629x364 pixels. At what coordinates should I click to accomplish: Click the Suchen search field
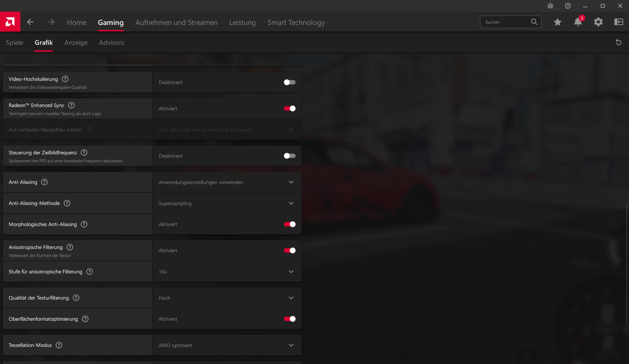511,22
